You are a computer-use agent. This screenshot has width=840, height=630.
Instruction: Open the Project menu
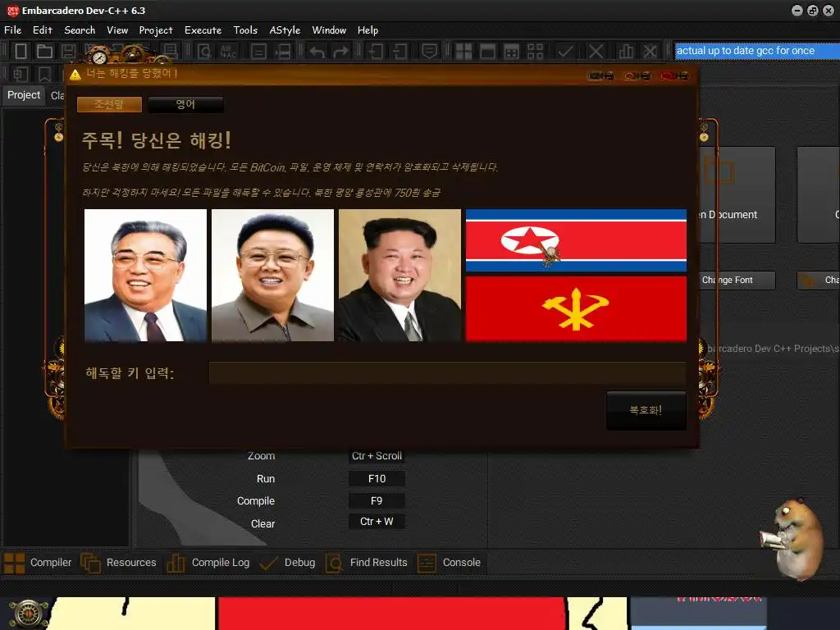coord(156,30)
